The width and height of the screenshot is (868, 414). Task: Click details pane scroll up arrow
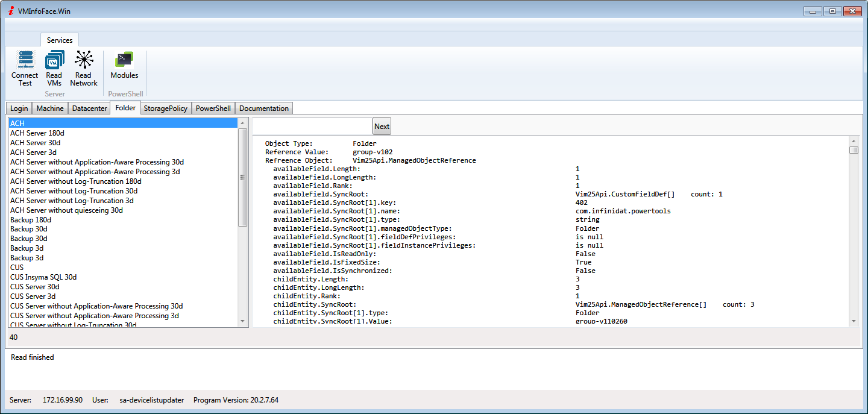click(854, 140)
